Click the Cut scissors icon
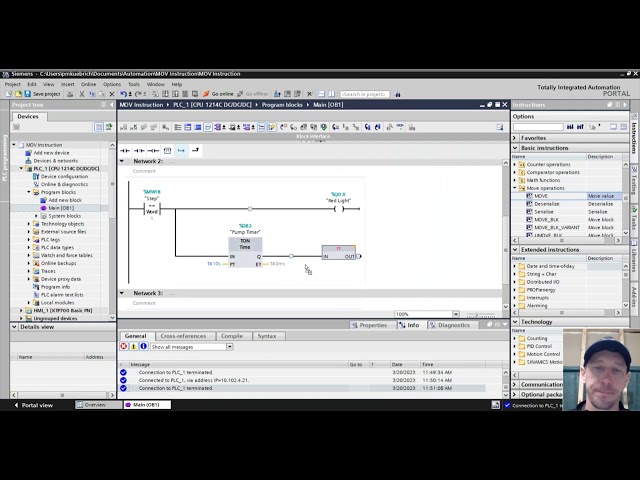This screenshot has height=480, width=640. 82,94
